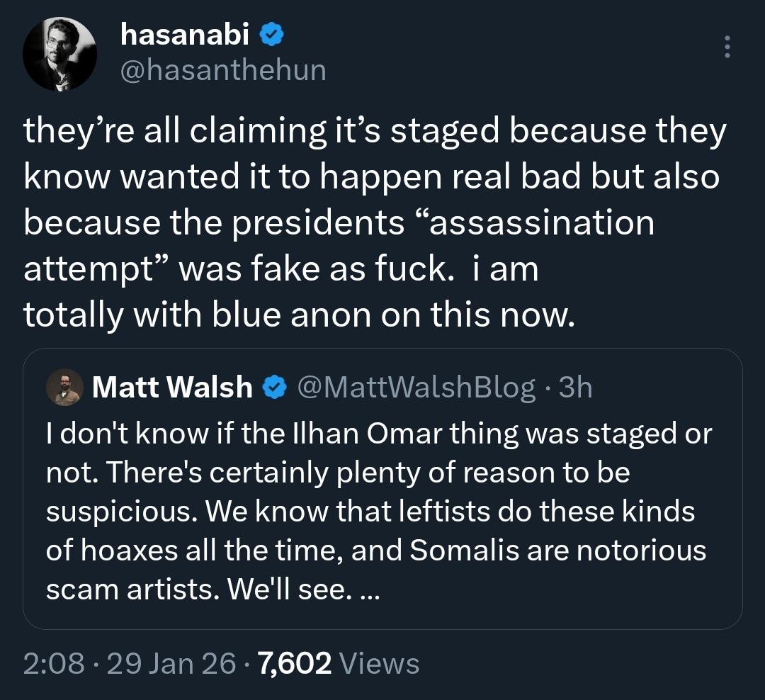765x700 pixels.
Task: Click Matt Walsh's small avatar
Action: (x=64, y=388)
